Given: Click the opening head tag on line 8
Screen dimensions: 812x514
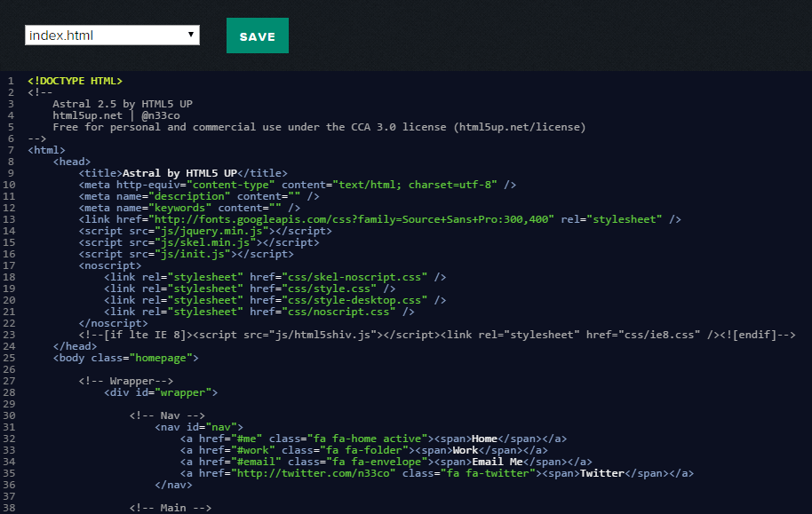Looking at the screenshot, I should (x=71, y=162).
